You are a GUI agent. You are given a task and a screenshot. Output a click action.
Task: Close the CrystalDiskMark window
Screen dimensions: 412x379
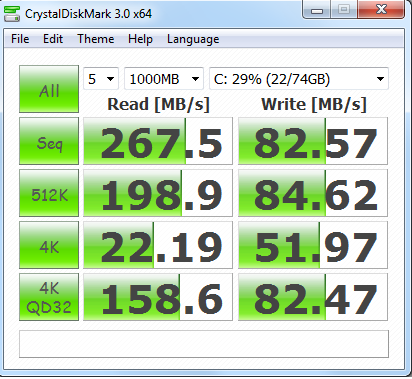(381, 9)
